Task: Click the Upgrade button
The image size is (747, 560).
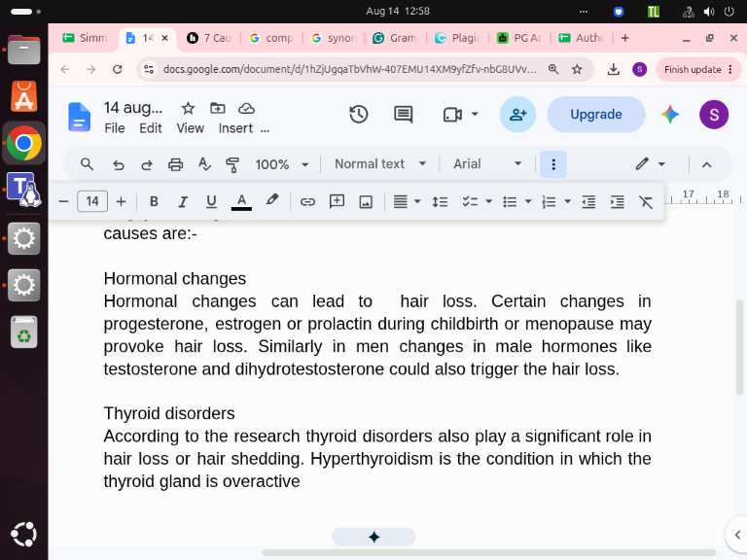Action: (x=596, y=115)
